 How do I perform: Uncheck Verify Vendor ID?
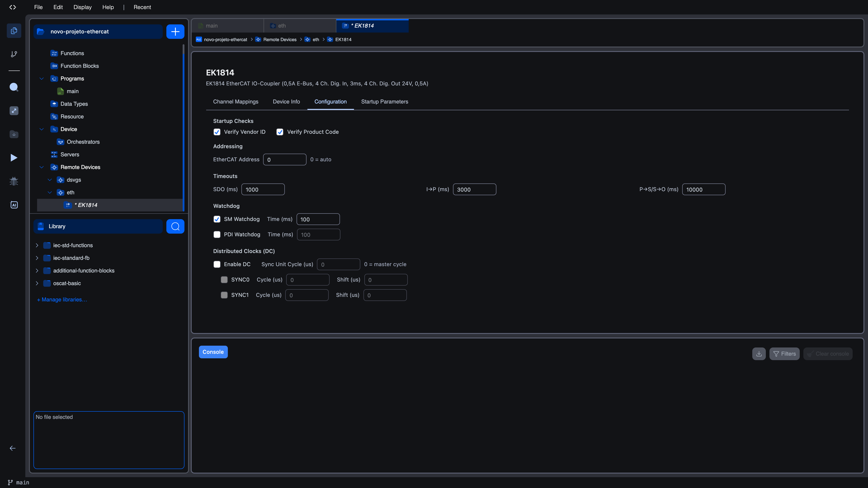coord(217,132)
